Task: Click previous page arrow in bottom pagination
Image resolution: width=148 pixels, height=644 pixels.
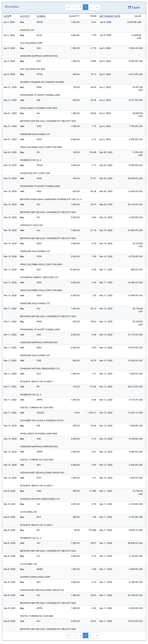Action: click(x=75, y=635)
